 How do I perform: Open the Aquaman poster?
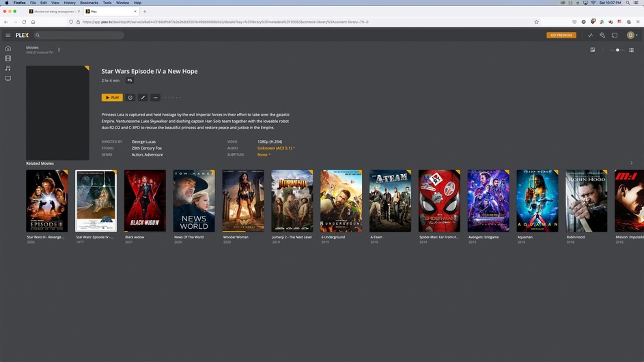[x=537, y=201]
